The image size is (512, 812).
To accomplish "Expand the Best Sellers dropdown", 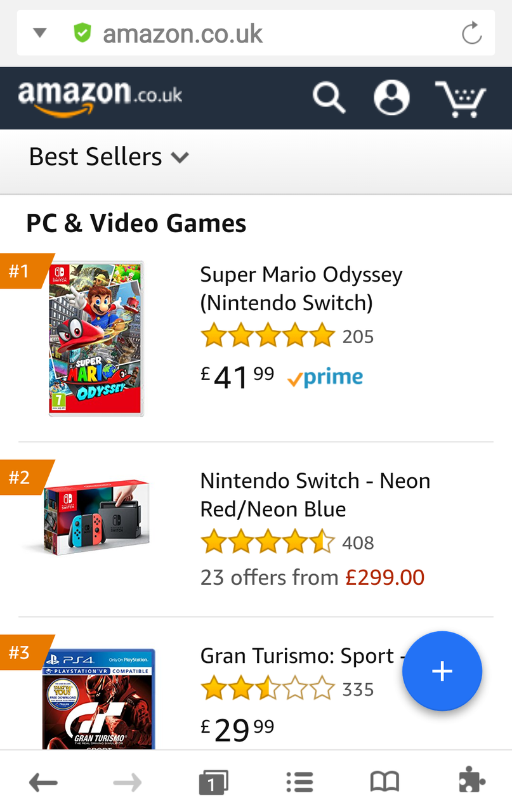I will pos(109,157).
